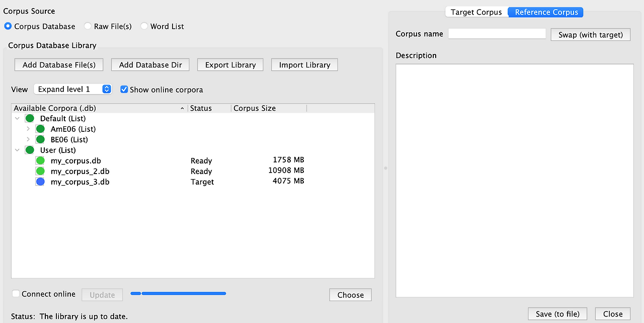The width and height of the screenshot is (644, 323).
Task: Click inside the Description text area
Action: 515,181
